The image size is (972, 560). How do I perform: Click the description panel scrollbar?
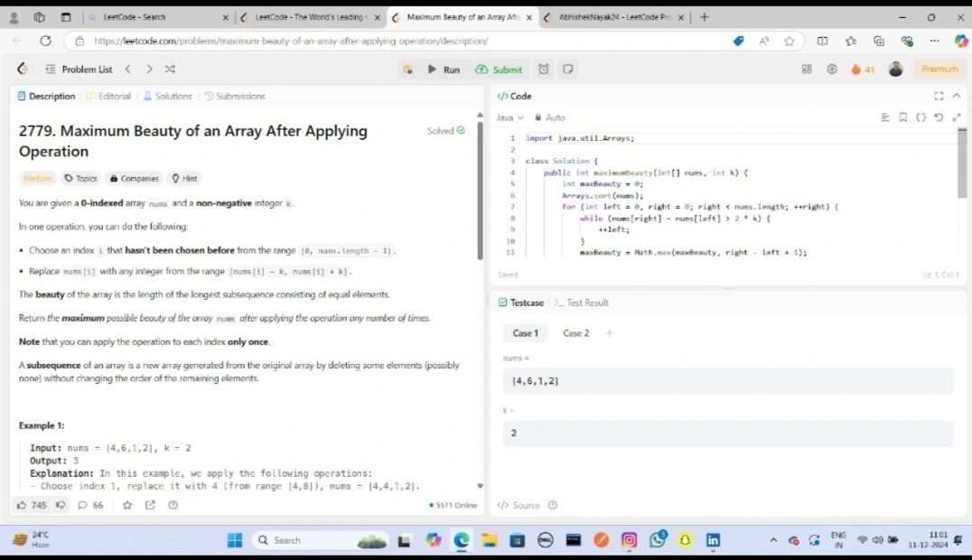[480, 191]
